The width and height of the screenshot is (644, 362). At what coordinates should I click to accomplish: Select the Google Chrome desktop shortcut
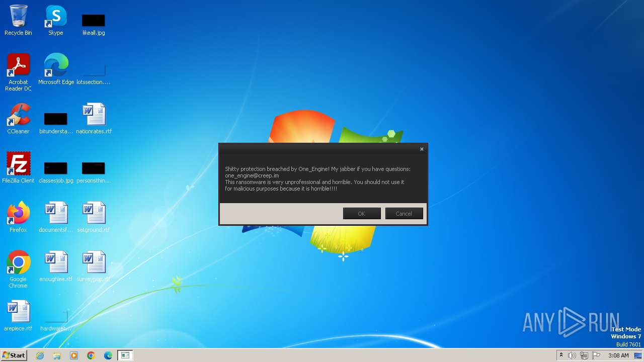(18, 269)
